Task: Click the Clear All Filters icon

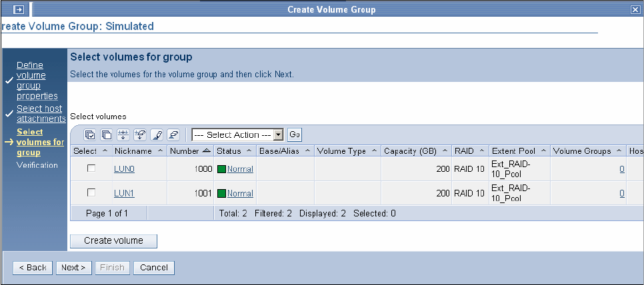Action: (140, 135)
